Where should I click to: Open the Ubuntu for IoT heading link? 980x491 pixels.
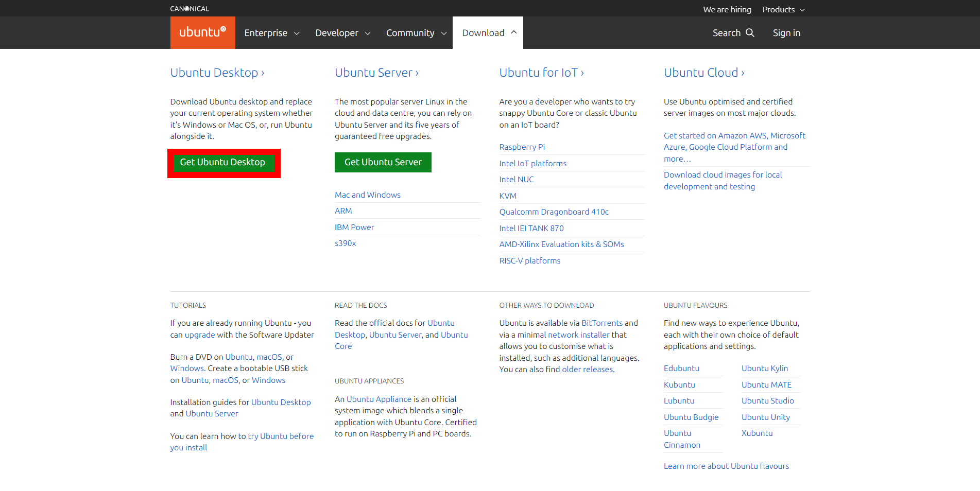(541, 73)
